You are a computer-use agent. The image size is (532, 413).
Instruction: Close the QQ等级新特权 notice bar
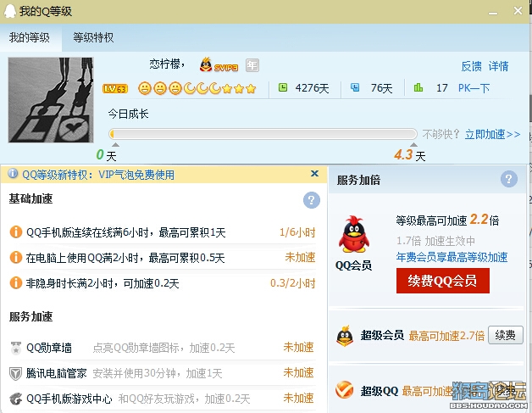(314, 174)
